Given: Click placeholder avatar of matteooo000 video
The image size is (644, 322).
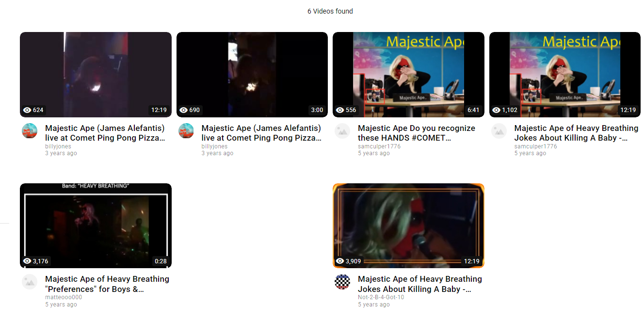Looking at the screenshot, I should tap(30, 282).
